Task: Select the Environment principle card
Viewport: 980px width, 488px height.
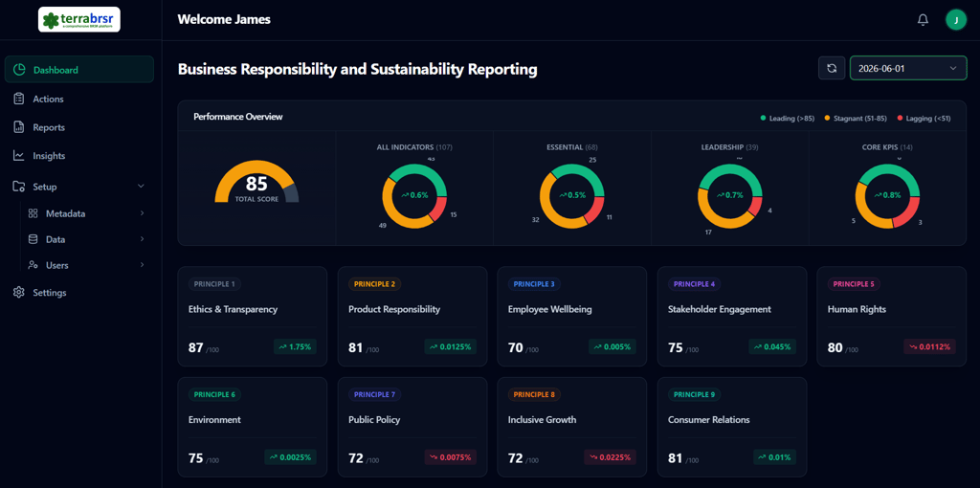Action: point(252,427)
